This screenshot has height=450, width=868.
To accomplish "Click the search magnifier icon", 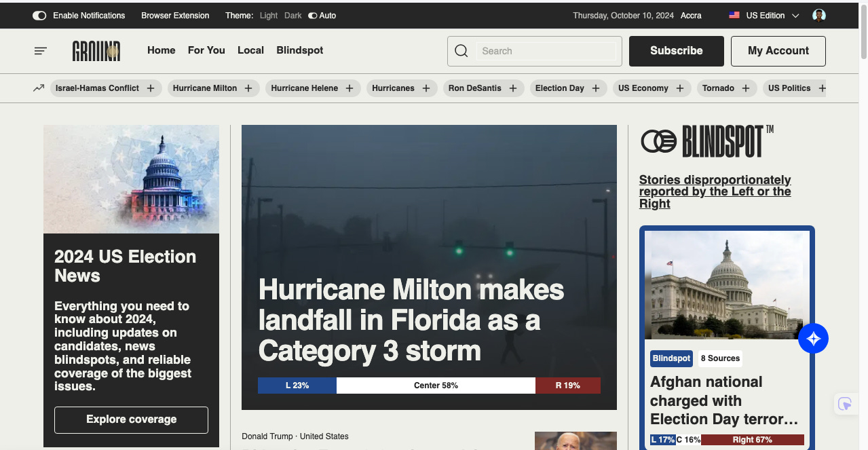I will click(461, 51).
